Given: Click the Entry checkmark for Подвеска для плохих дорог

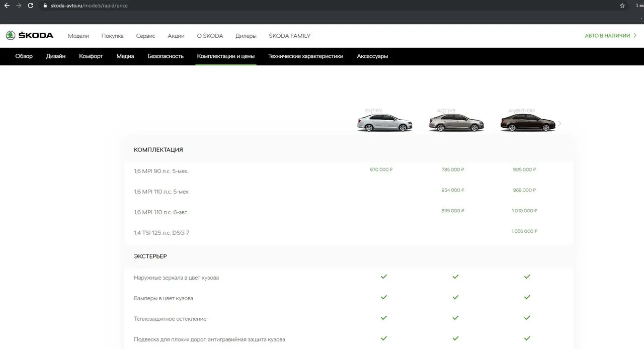Looking at the screenshot, I should 384,338.
